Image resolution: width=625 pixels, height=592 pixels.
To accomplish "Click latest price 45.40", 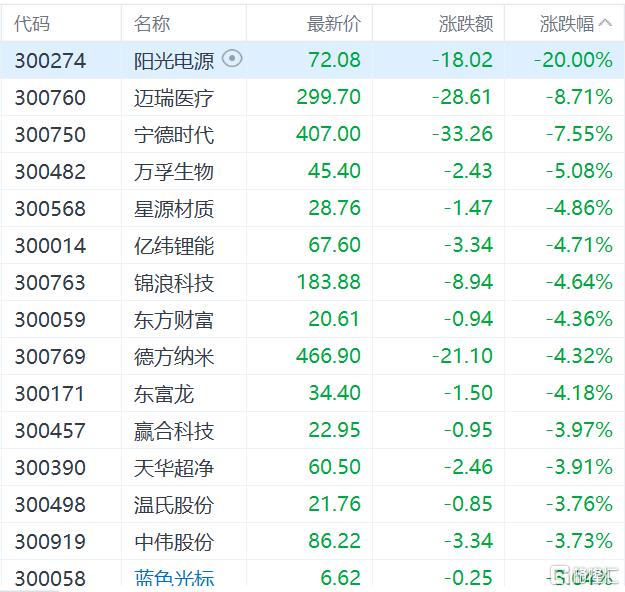I will point(334,171).
